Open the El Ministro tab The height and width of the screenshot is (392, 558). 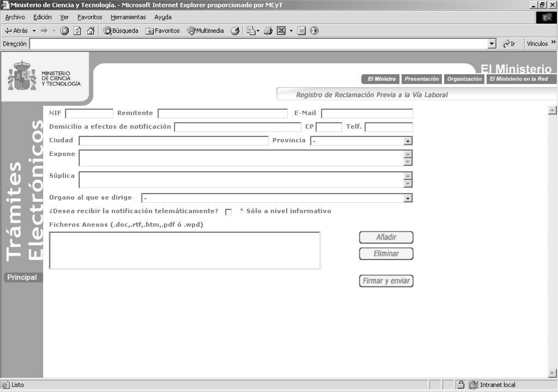click(x=380, y=79)
